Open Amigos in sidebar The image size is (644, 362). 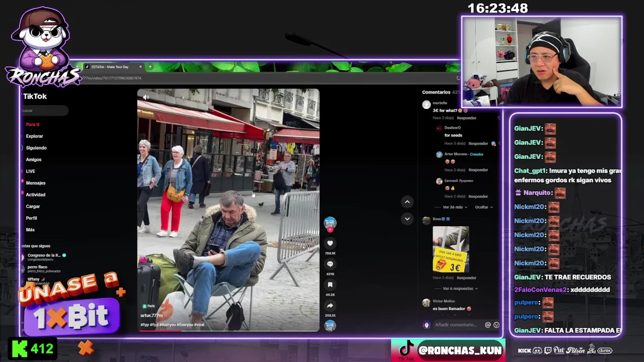click(34, 159)
